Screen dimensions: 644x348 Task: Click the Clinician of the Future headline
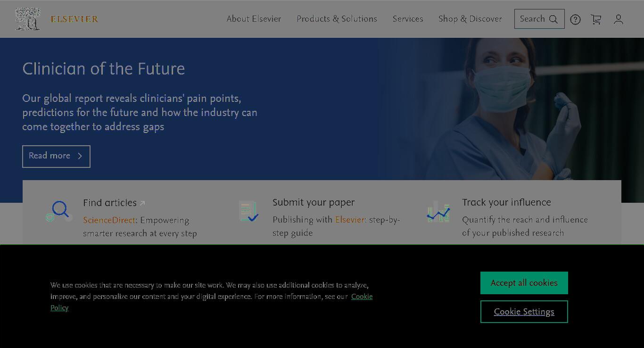point(104,69)
